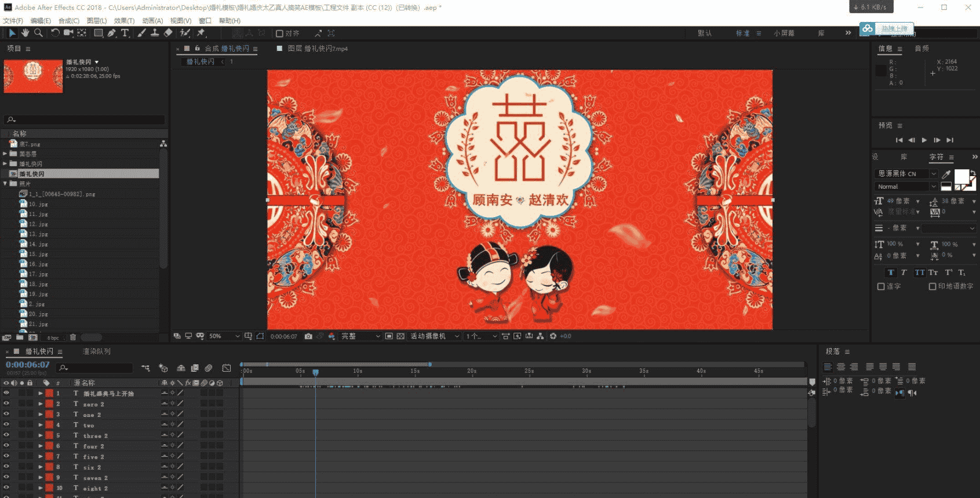This screenshot has width=980, height=498.
Task: Hide layer 婚礼盛典马上开始 with eye icon
Action: point(6,393)
